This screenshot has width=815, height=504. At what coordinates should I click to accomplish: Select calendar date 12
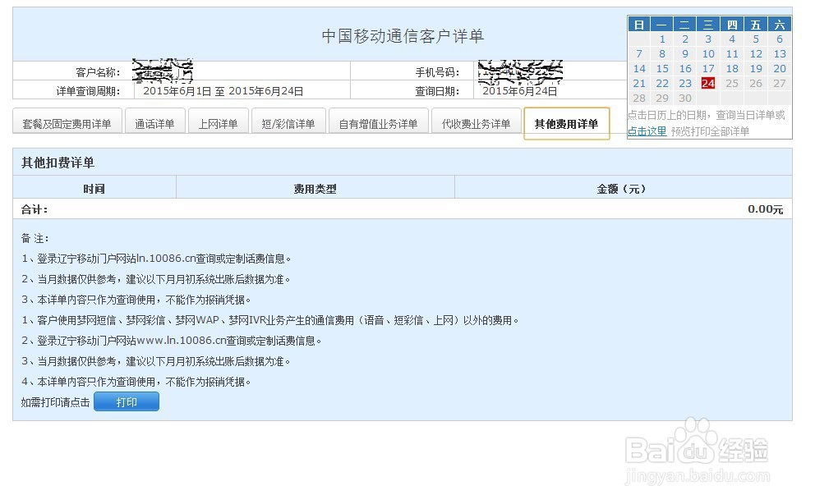click(x=756, y=54)
